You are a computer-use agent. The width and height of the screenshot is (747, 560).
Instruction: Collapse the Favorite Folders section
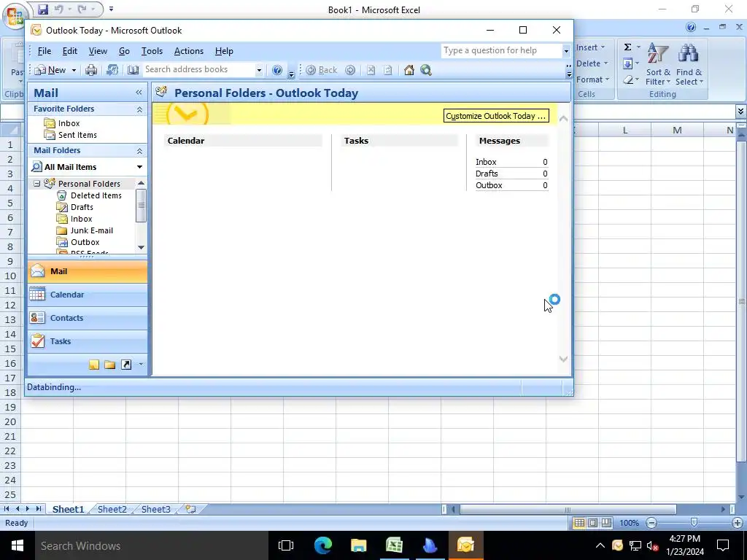139,109
